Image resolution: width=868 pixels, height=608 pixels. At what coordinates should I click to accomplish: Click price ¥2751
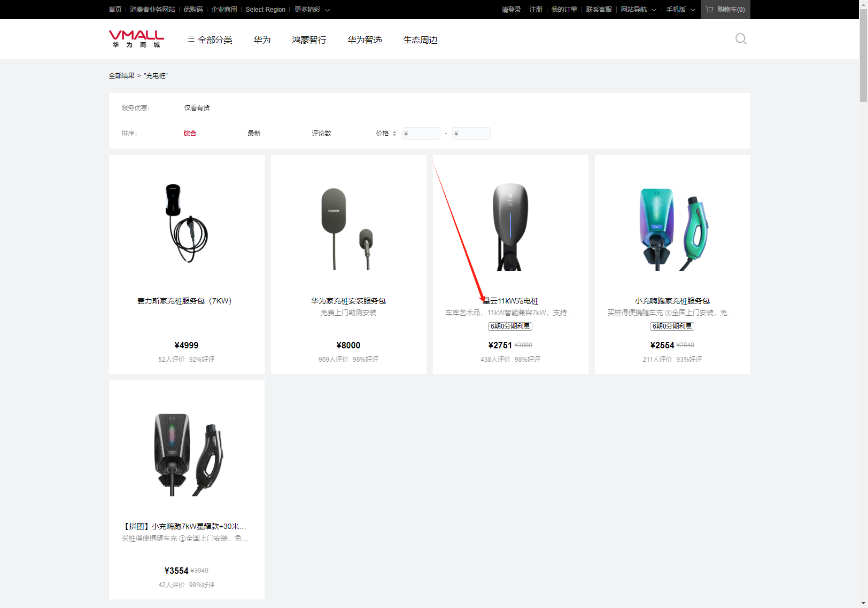tap(500, 345)
